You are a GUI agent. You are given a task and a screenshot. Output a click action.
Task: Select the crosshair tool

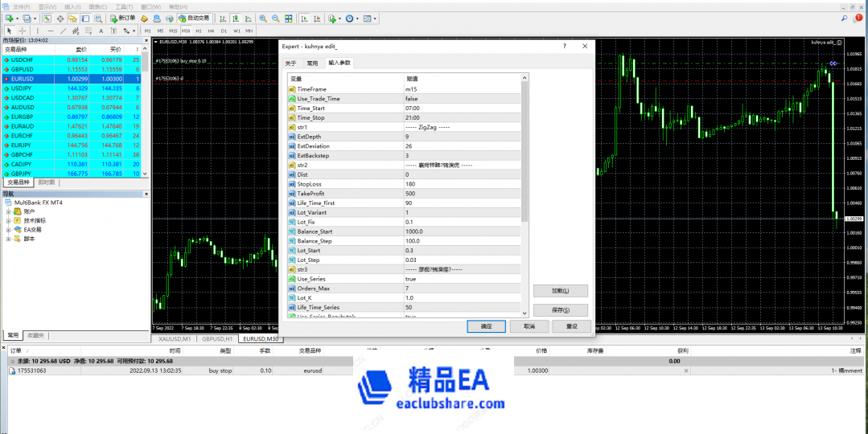pos(23,31)
